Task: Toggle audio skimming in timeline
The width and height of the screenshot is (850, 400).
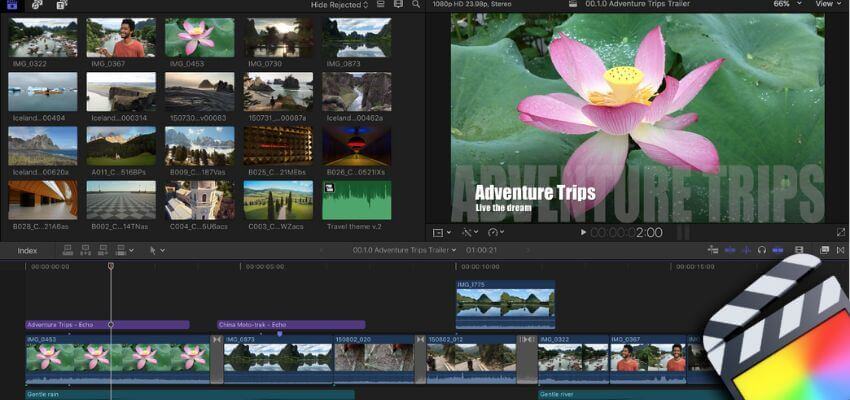Action: (746, 250)
